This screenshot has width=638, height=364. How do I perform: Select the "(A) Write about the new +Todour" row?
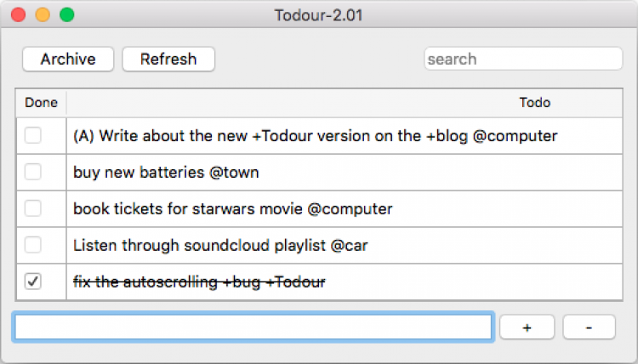(315, 135)
